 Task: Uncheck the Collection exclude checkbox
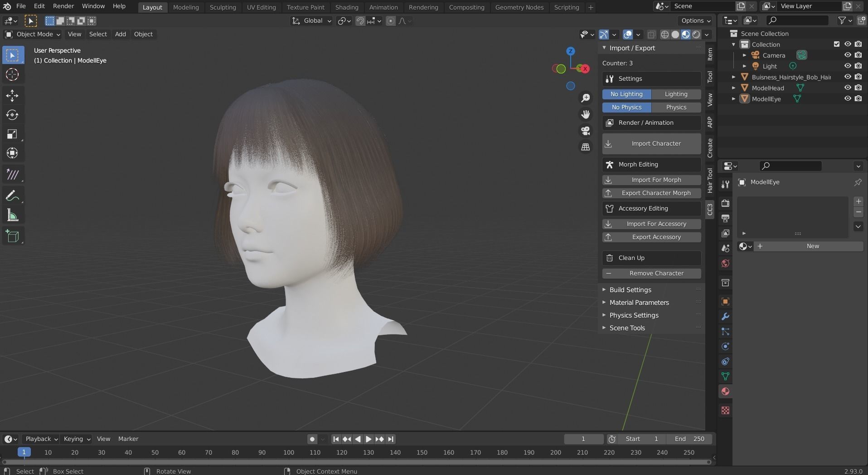[x=837, y=44]
